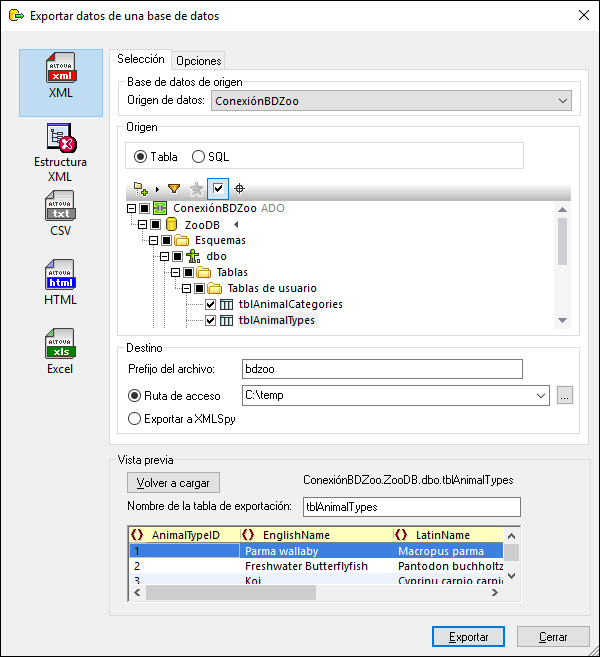Screen dimensions: 600x657
Task: Toggle the show checked objects toolbar button
Action: [x=218, y=188]
